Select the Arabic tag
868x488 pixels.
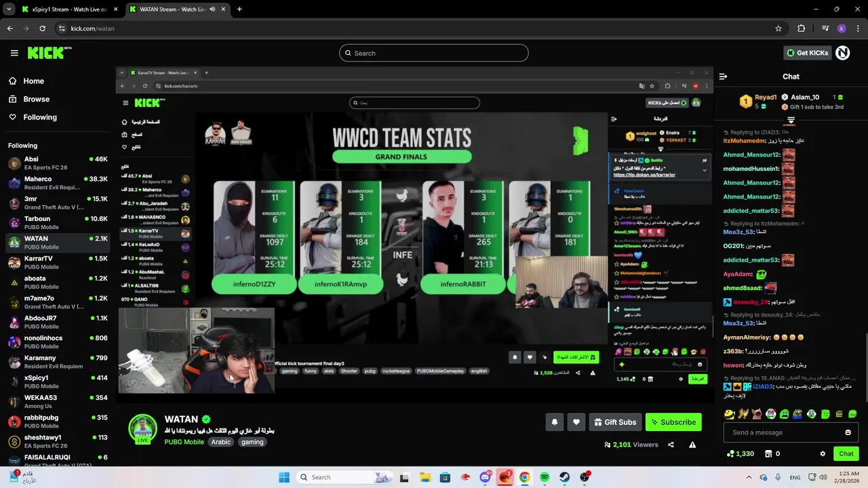(221, 442)
